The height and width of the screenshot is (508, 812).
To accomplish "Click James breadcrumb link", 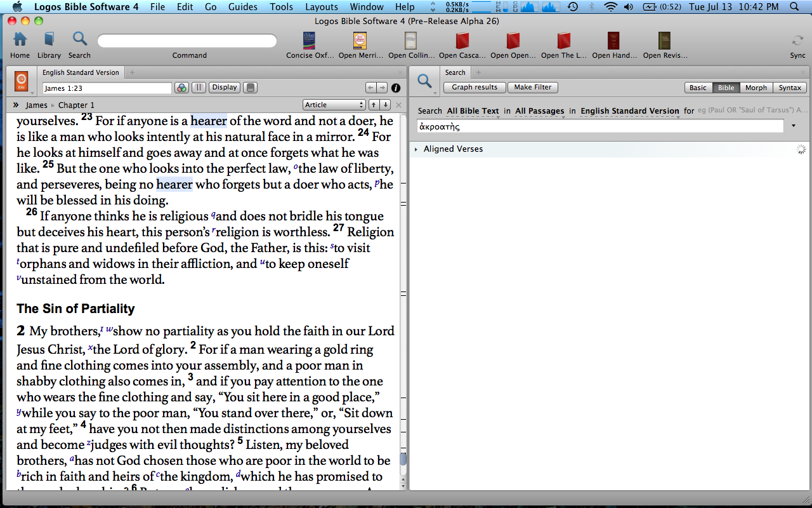I will pyautogui.click(x=36, y=105).
